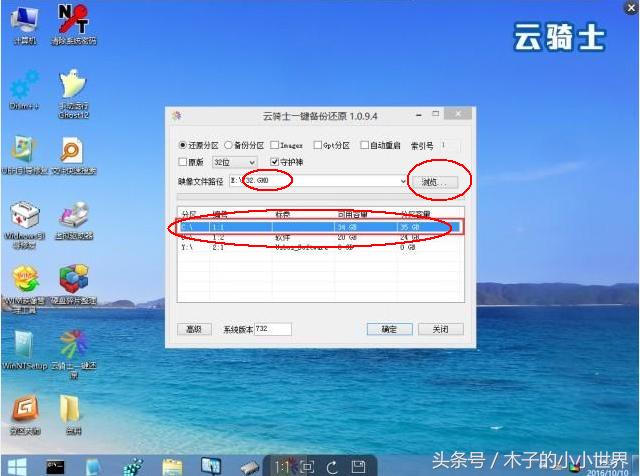The width and height of the screenshot is (640, 476).
Task: Select the Y:\ partition row 2:1
Action: click(320, 247)
